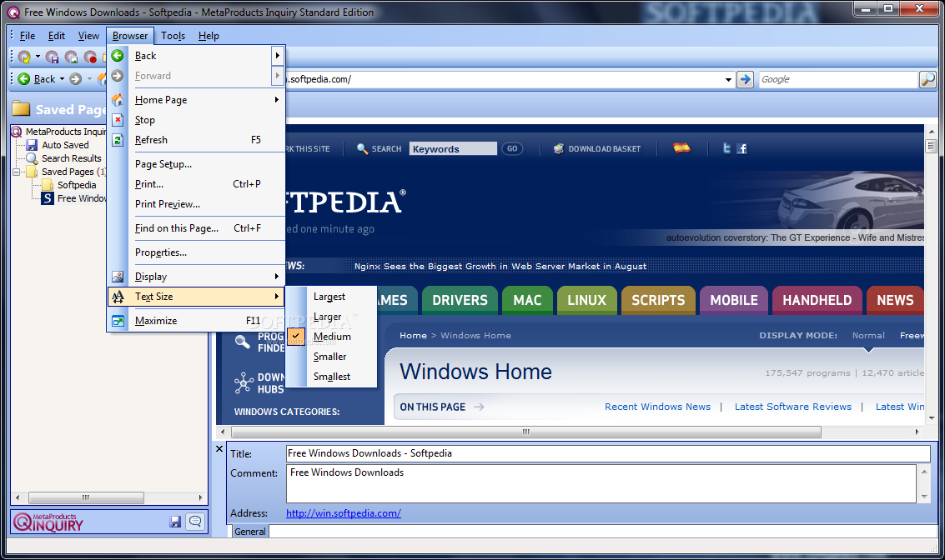Click the Text Size letters icon in menu

(118, 297)
